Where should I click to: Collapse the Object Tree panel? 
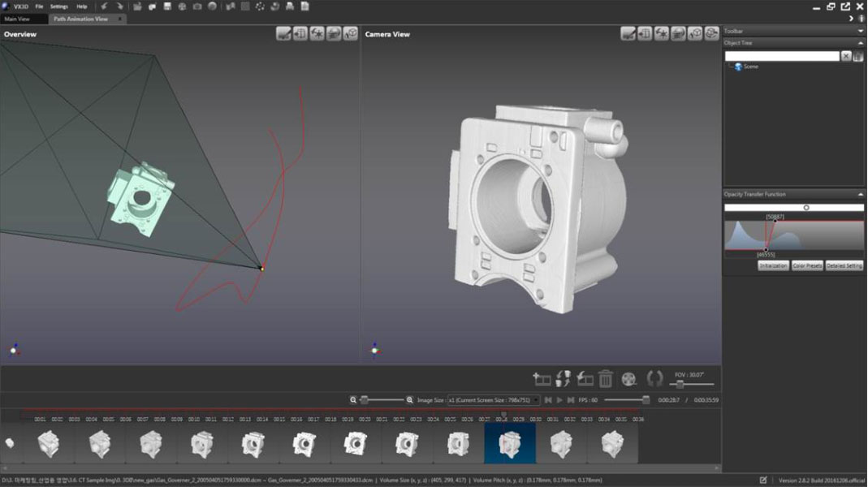[x=860, y=43]
